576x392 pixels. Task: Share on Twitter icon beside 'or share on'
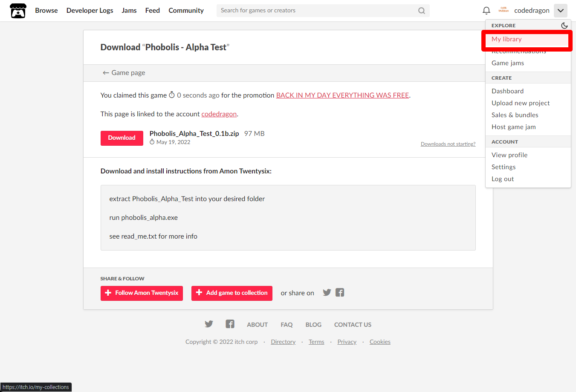pyautogui.click(x=327, y=292)
